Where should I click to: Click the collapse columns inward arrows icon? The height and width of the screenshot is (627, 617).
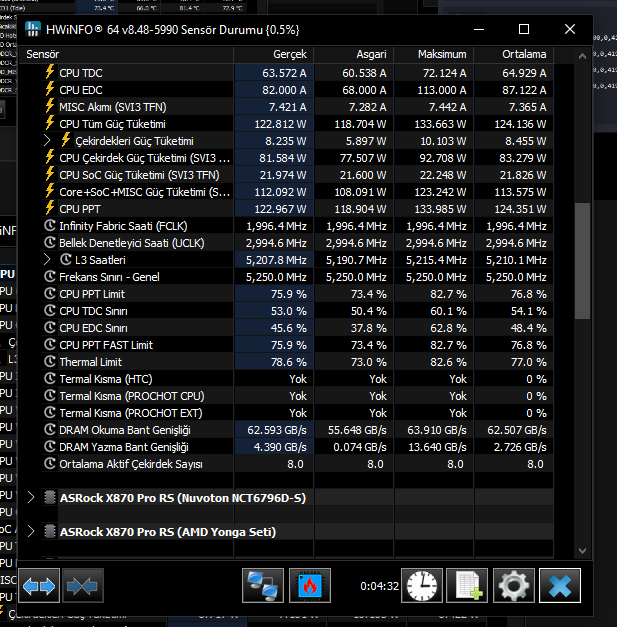[x=82, y=586]
